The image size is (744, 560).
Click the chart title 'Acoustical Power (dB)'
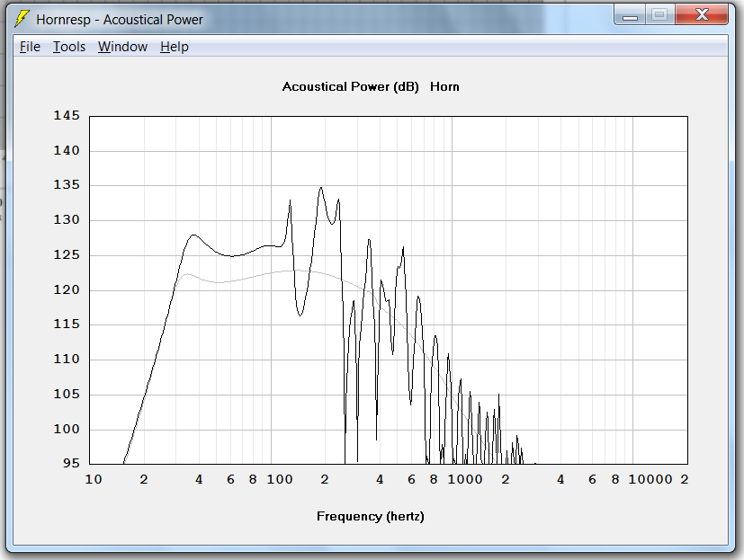pos(350,87)
